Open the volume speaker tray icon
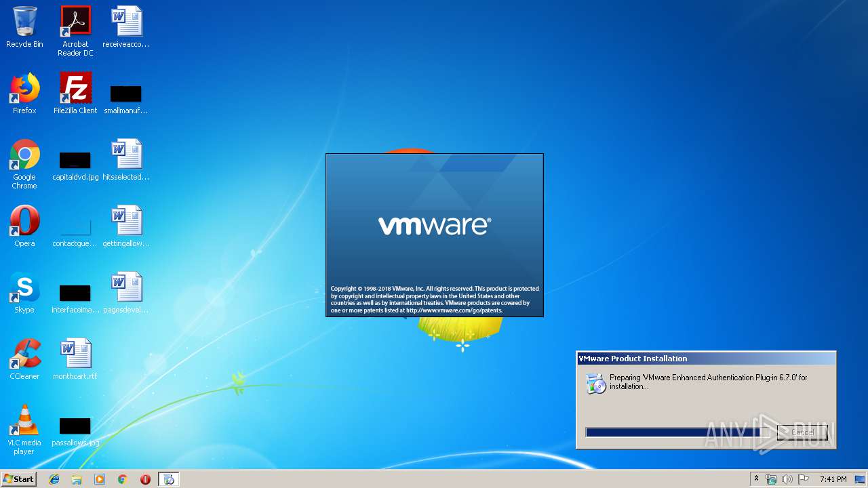The width and height of the screenshot is (868, 488). (x=787, y=479)
